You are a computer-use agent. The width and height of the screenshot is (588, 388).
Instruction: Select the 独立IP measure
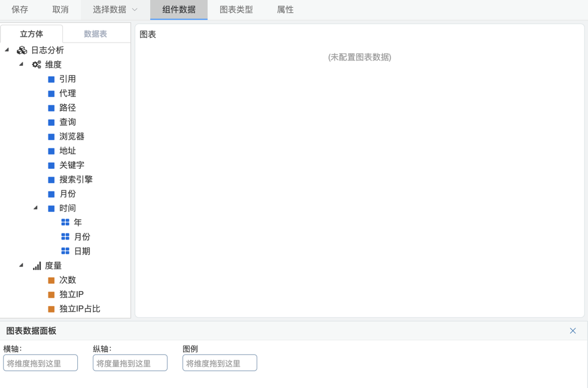pyautogui.click(x=71, y=295)
